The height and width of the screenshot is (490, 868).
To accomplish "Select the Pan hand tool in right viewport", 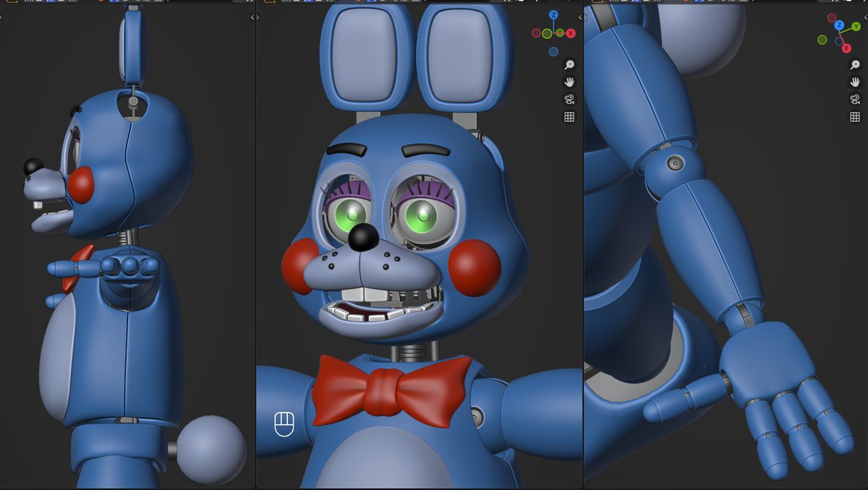I will click(855, 82).
